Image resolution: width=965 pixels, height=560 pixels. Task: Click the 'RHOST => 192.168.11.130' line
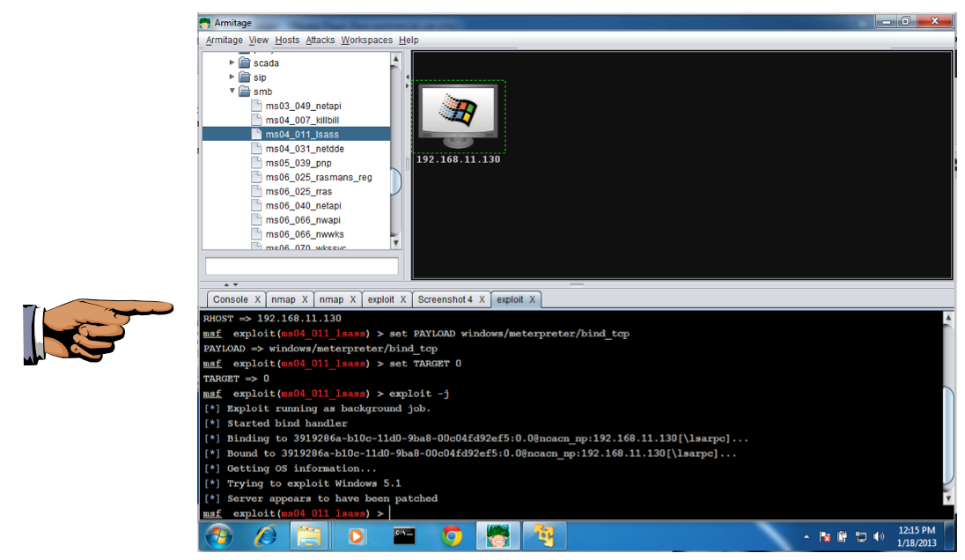[272, 319]
